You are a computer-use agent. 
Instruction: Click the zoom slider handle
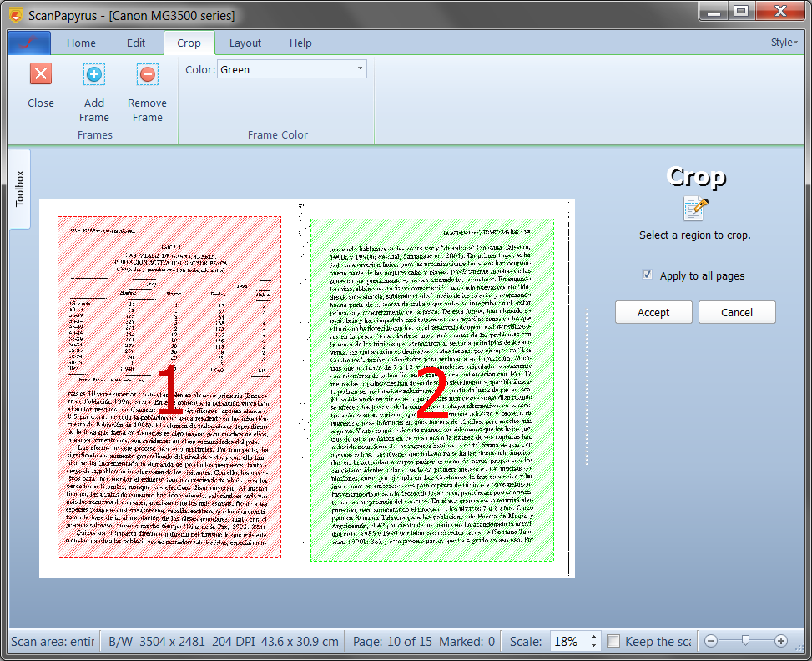pyautogui.click(x=745, y=641)
